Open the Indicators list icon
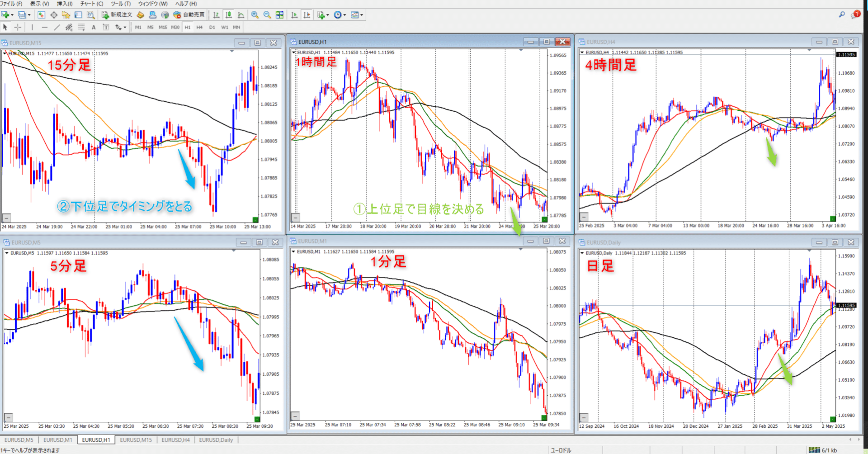 pos(321,15)
